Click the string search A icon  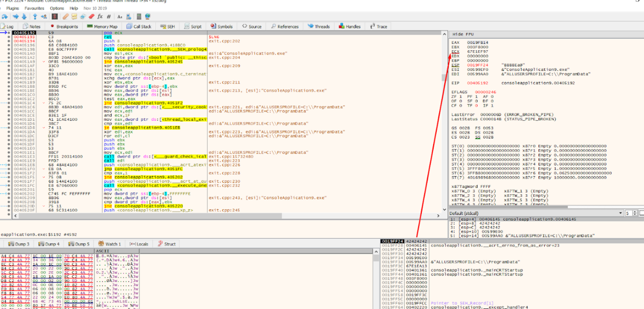(119, 17)
